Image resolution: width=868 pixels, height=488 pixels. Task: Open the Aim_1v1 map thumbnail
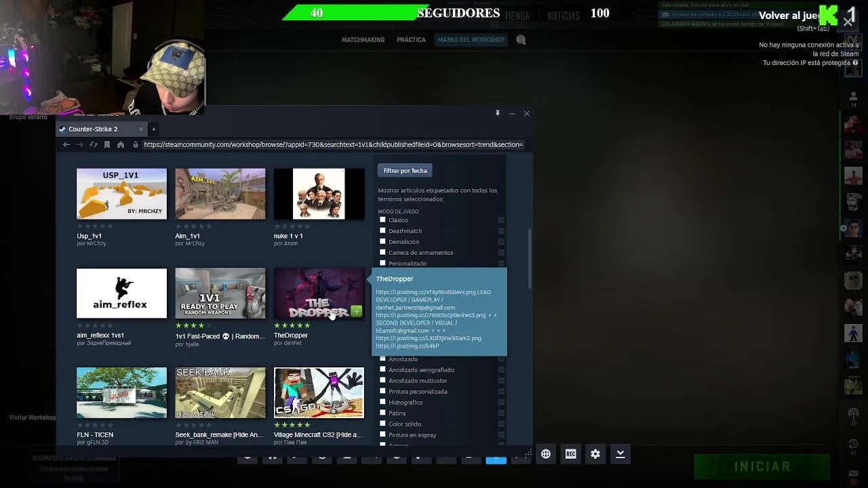(x=220, y=194)
